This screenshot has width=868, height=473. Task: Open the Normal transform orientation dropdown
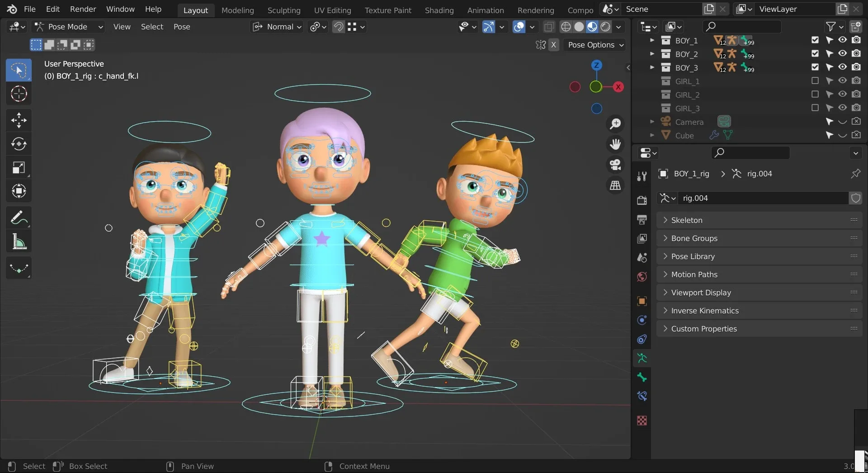coord(277,27)
